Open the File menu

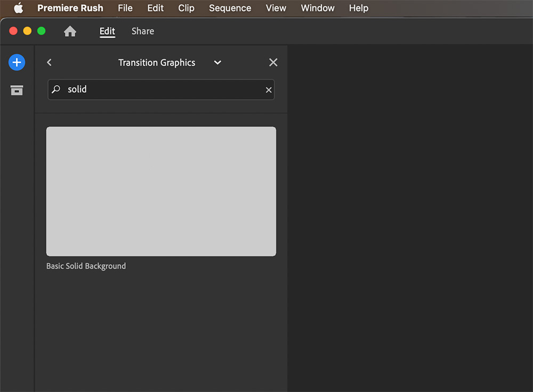coord(125,8)
